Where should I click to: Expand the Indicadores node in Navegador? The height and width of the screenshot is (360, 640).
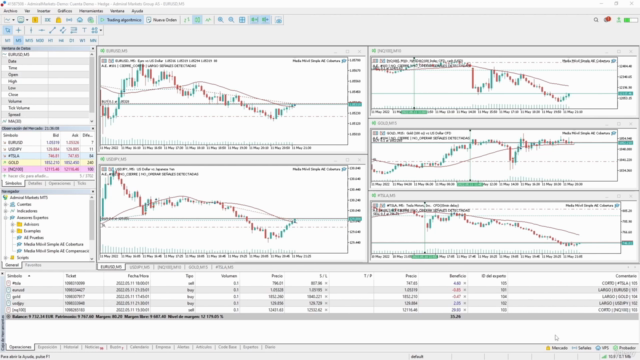point(6,211)
